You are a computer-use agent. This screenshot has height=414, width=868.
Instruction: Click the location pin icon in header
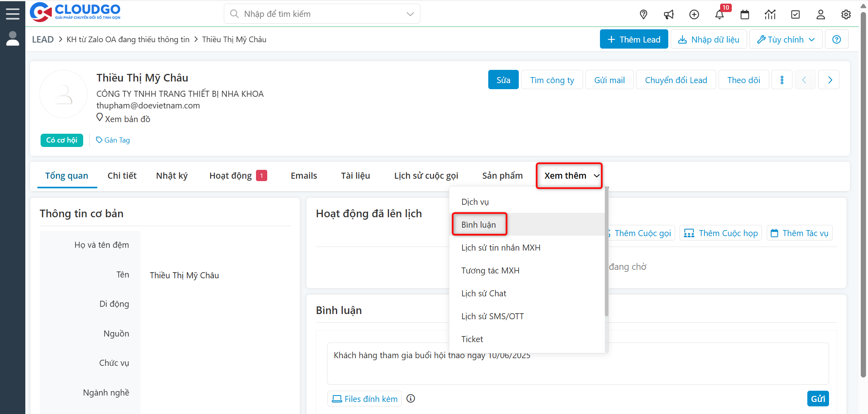(643, 14)
